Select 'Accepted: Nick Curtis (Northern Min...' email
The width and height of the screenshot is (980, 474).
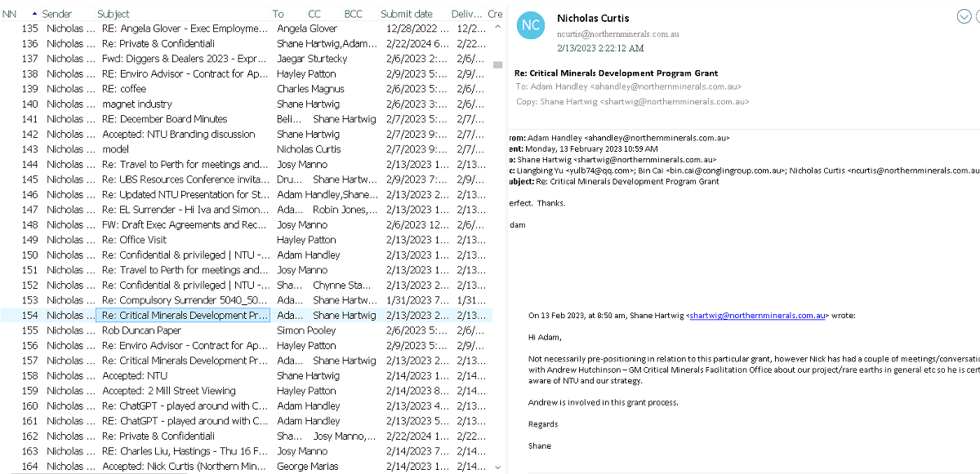coord(246,466)
